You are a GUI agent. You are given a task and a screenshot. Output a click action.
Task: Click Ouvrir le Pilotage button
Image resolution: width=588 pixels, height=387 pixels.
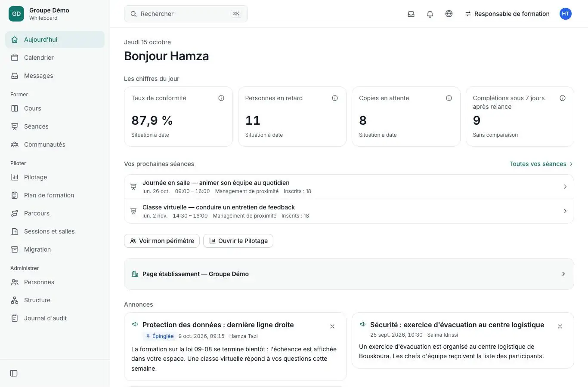[x=238, y=241]
